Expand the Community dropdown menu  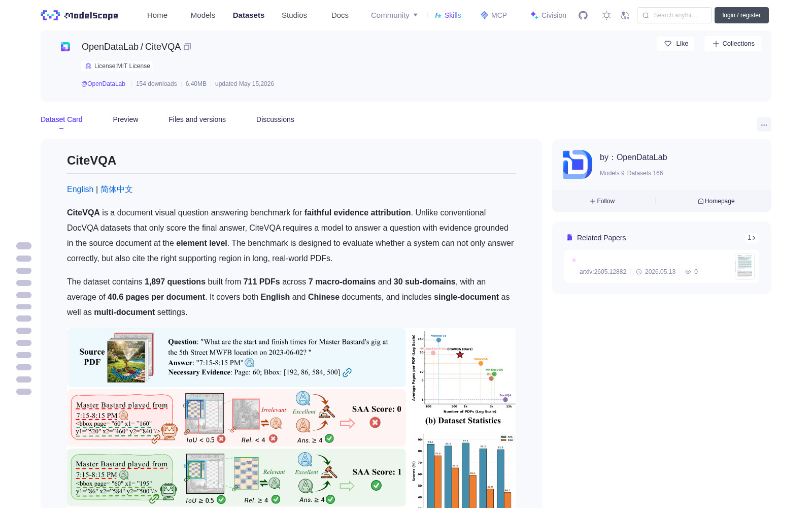(x=394, y=15)
